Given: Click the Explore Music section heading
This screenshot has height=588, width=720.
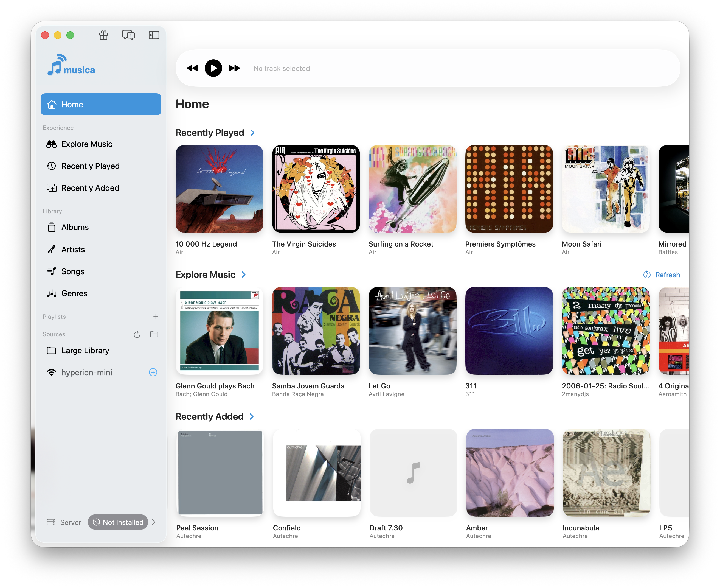Looking at the screenshot, I should pos(206,275).
